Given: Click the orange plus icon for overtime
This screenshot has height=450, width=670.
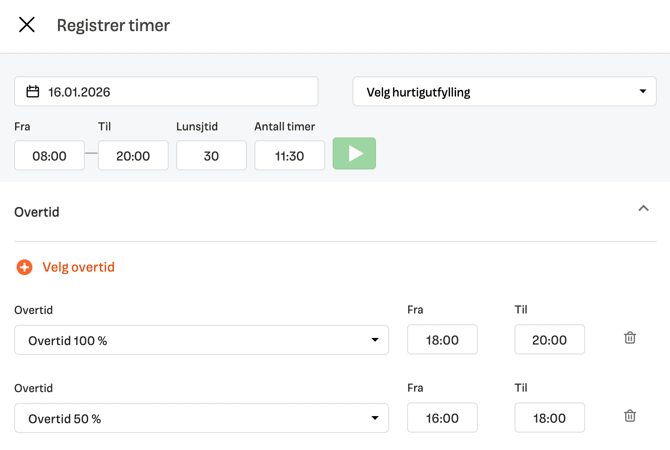Looking at the screenshot, I should [24, 267].
